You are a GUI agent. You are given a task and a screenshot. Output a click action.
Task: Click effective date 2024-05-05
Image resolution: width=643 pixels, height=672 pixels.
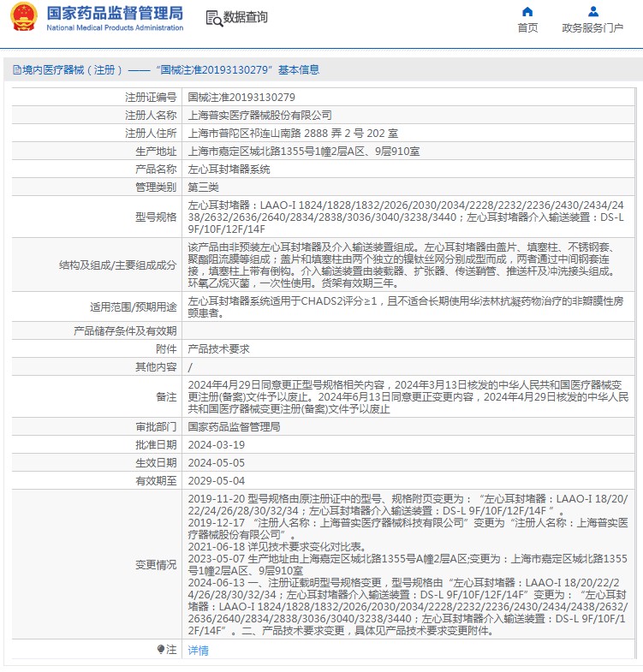pos(217,463)
